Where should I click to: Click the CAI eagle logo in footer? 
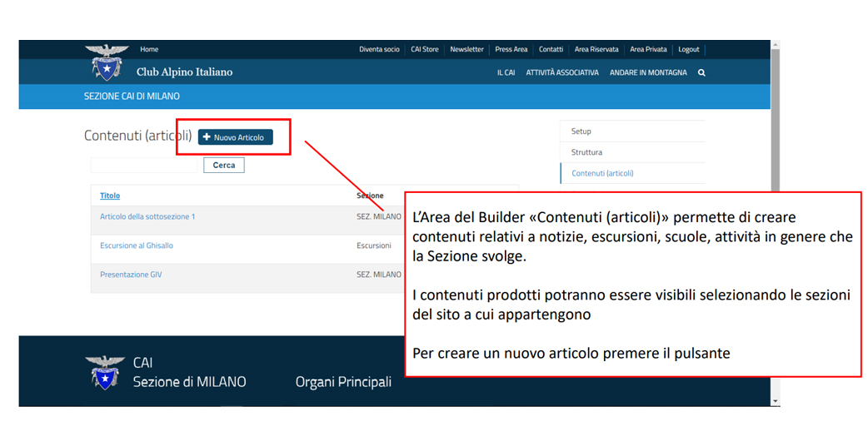105,373
